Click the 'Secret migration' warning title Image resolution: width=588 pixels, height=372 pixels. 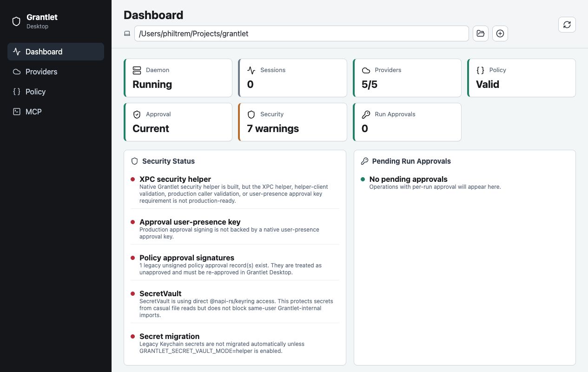(170, 336)
